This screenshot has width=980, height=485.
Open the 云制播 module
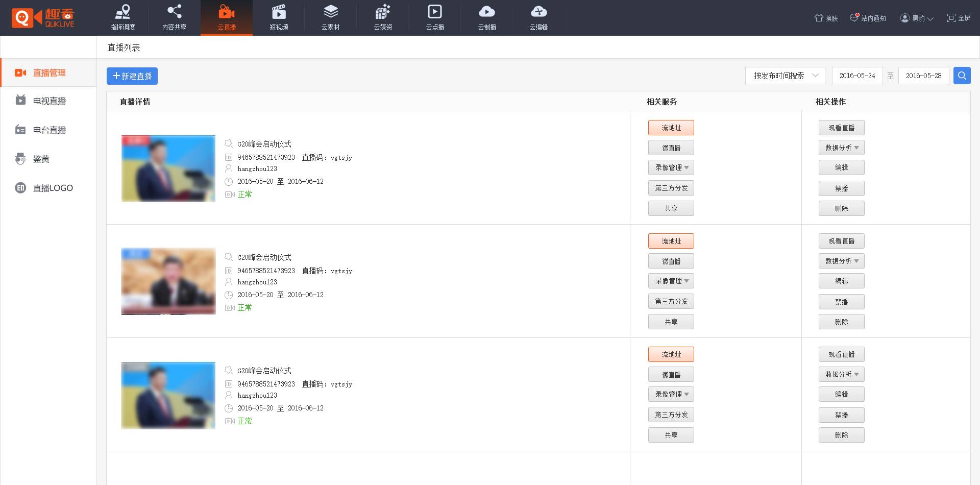pos(487,18)
